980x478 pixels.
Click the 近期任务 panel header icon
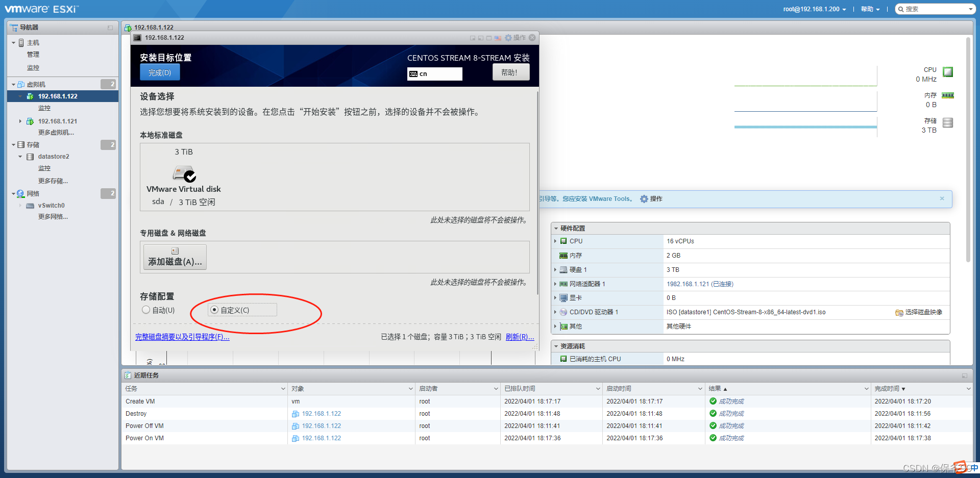click(128, 375)
